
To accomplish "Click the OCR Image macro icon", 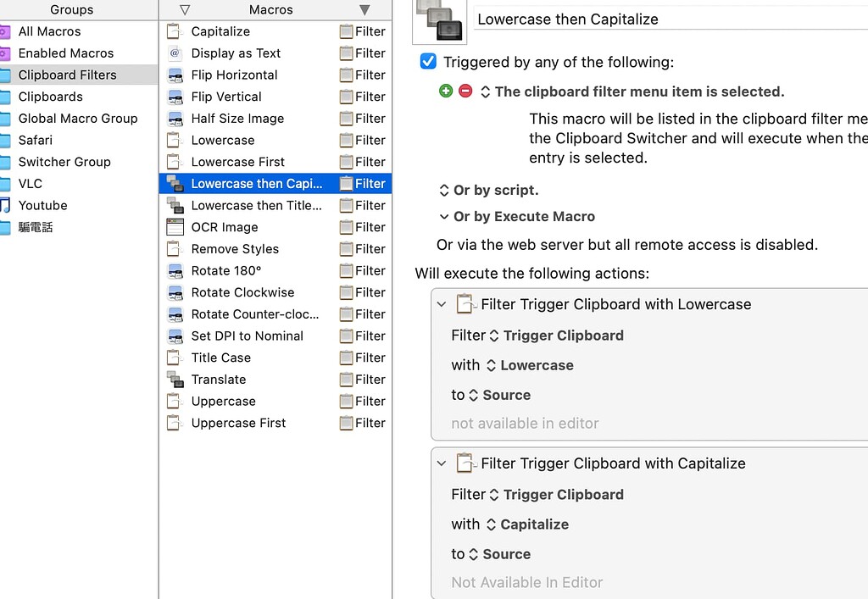I will tap(175, 226).
